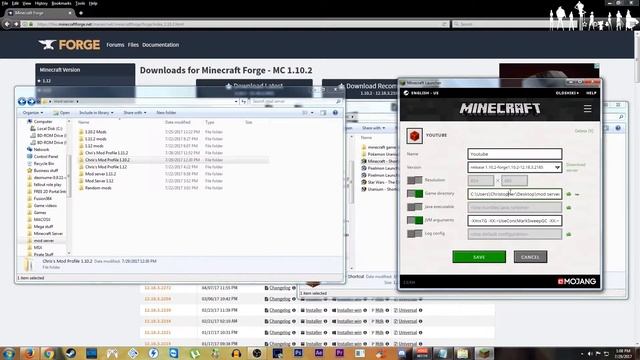Open the Include in library dropdown

tap(96, 113)
